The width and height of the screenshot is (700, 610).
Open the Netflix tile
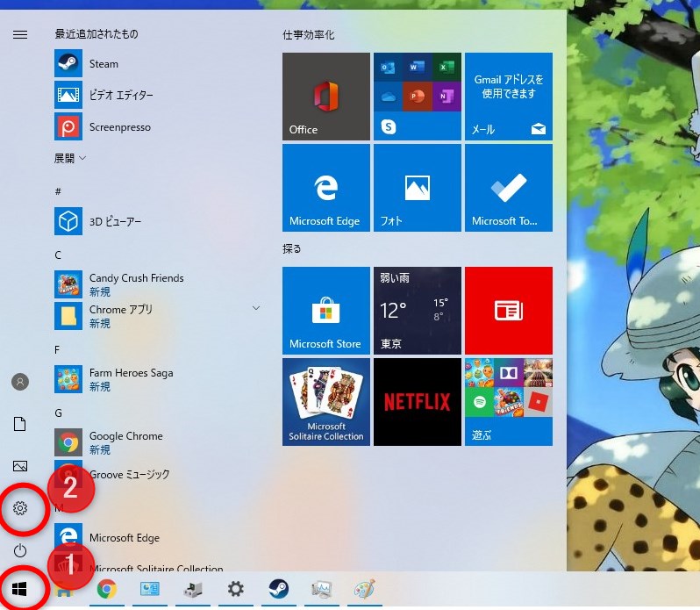[418, 402]
